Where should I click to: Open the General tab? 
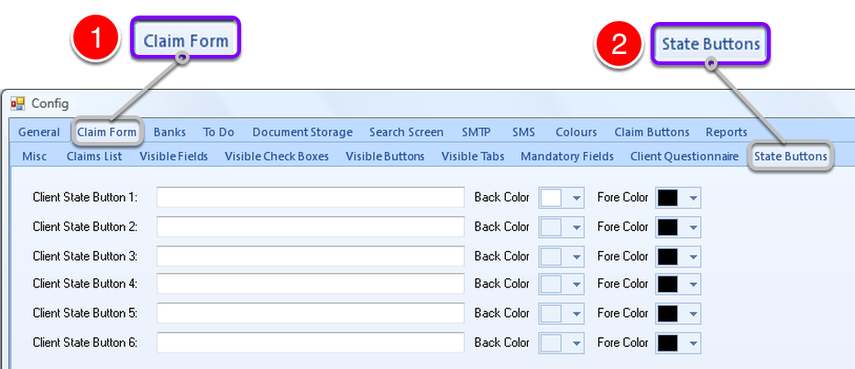(x=39, y=132)
